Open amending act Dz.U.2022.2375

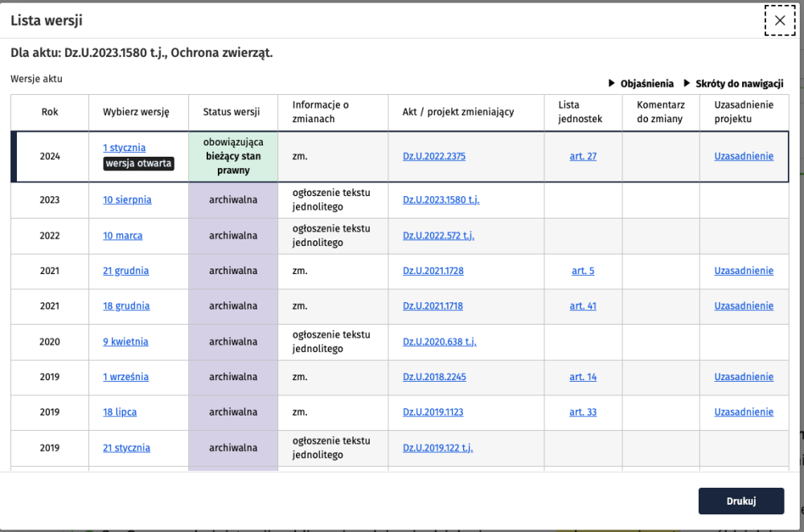click(433, 157)
